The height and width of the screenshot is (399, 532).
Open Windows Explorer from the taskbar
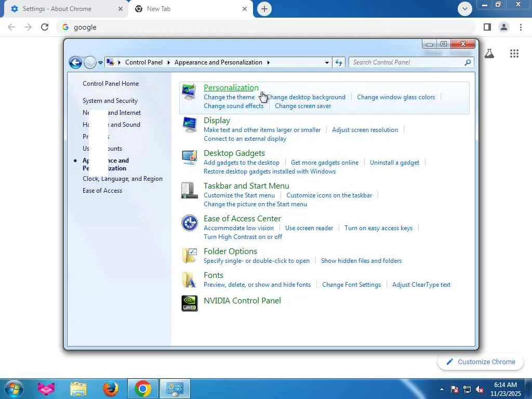click(78, 389)
